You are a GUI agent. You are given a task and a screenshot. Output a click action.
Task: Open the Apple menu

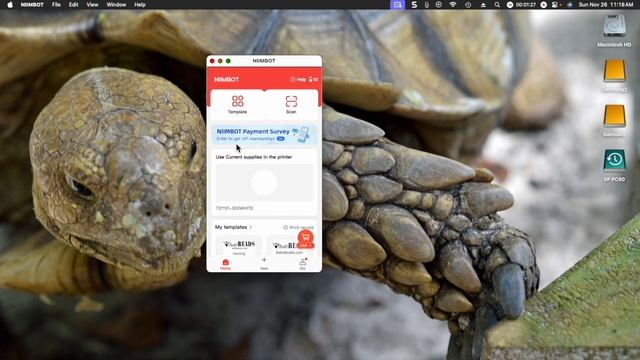10,5
